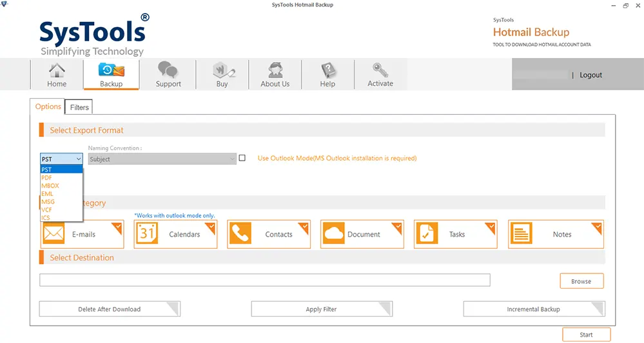Choose ICS from the format list
Viewport: 644px width, 343px height.
pyautogui.click(x=62, y=218)
